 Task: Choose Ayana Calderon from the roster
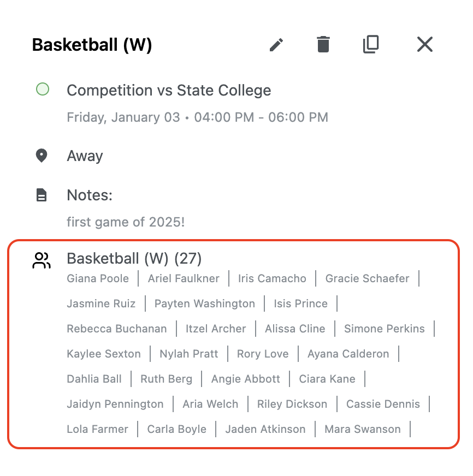click(348, 354)
